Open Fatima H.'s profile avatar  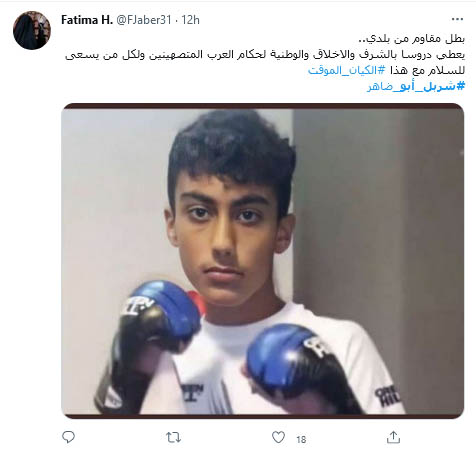[32, 30]
